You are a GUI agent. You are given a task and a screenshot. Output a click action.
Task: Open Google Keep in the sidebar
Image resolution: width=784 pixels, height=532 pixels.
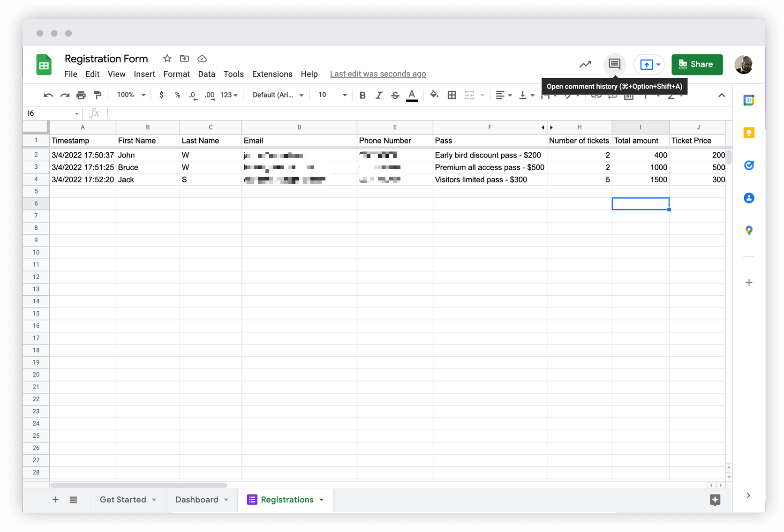[749, 133]
